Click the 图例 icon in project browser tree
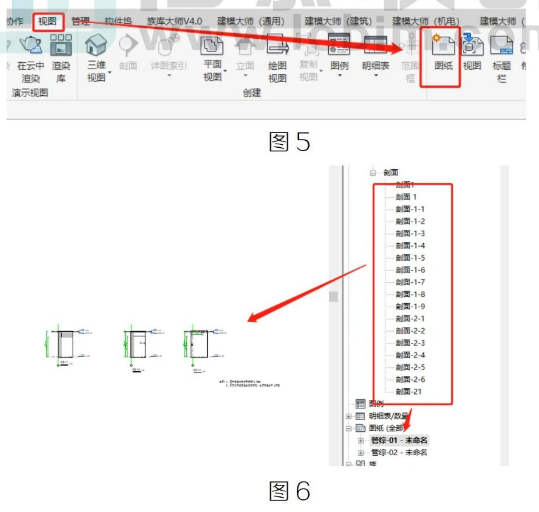Viewport: 539px width, 512px height. coord(360,403)
